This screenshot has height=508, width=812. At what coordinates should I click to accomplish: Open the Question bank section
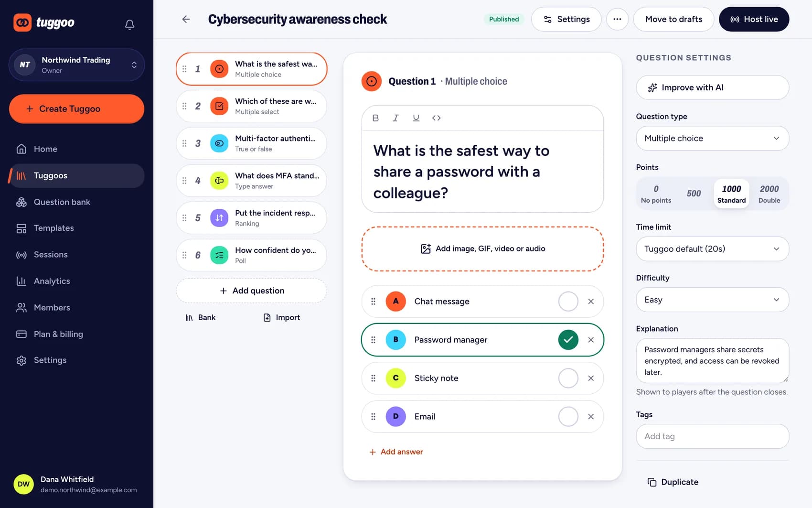pos(76,202)
